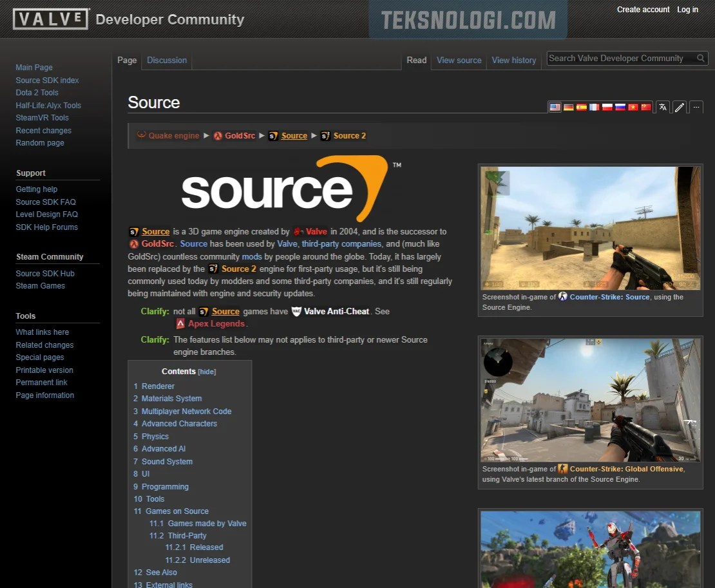Viewport: 715px width, 588px height.
Task: Select the Read tab
Action: click(x=416, y=60)
